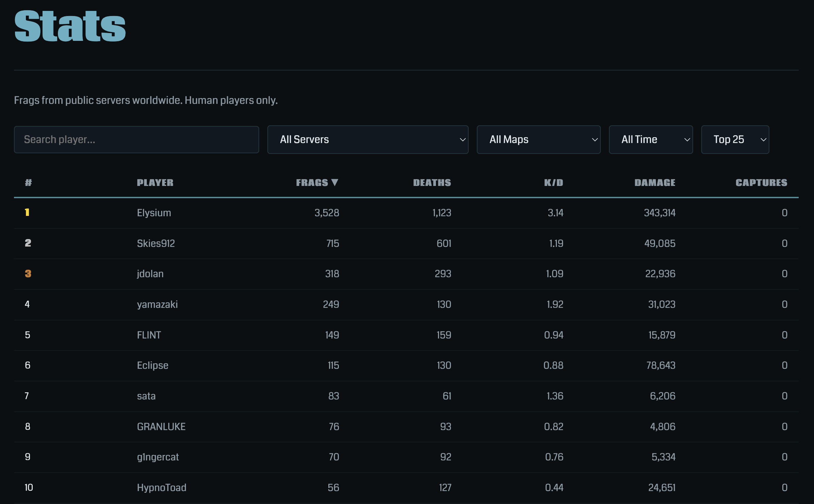Click Elysium's K/D value 3.14

click(x=555, y=213)
